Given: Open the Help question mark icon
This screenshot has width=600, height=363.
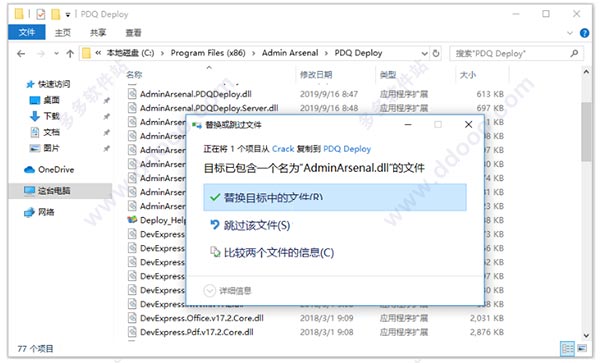Looking at the screenshot, I should (584, 33).
